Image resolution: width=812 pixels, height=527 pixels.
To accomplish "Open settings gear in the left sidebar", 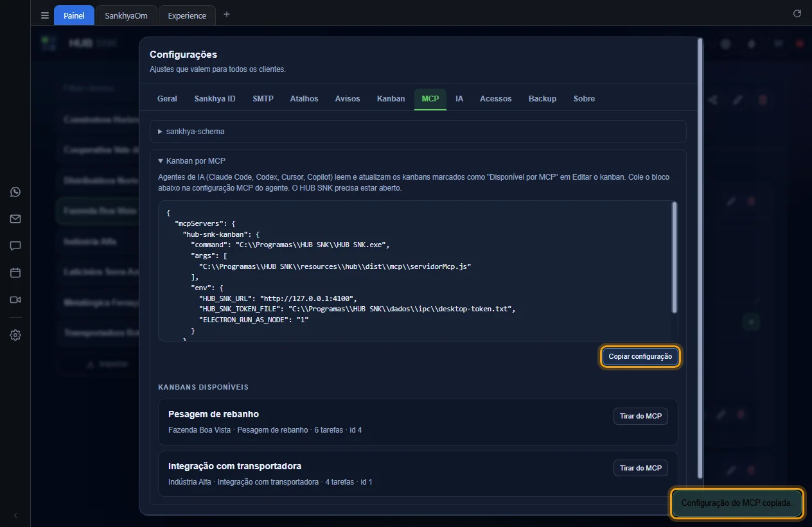I will 15,335.
